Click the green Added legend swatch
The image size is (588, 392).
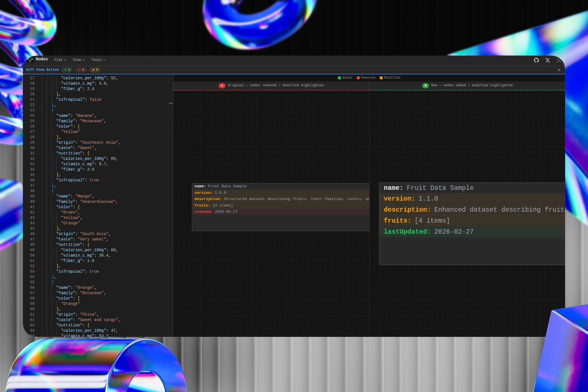click(x=339, y=78)
